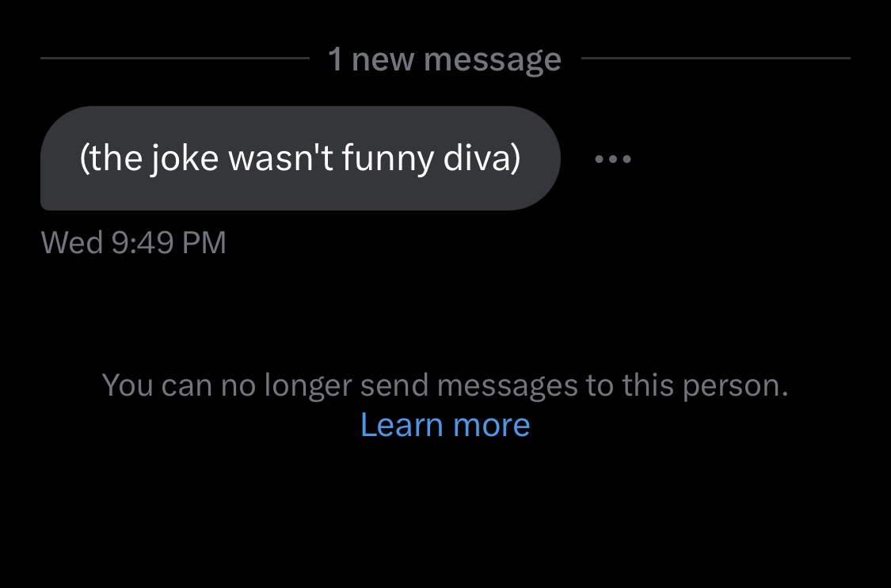
Task: Tap the message sent Wednesday at 9:49 PM
Action: click(x=300, y=158)
